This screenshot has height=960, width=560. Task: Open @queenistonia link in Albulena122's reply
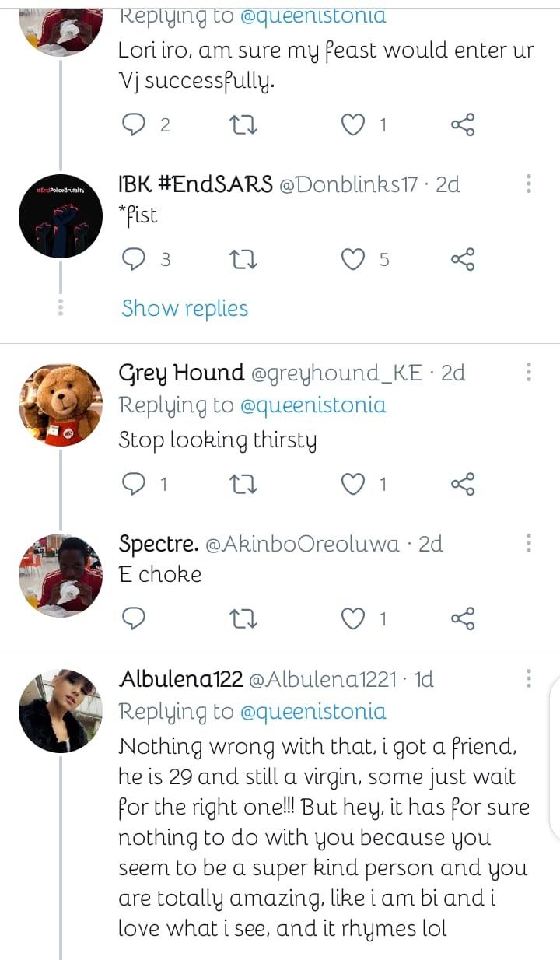click(x=313, y=712)
